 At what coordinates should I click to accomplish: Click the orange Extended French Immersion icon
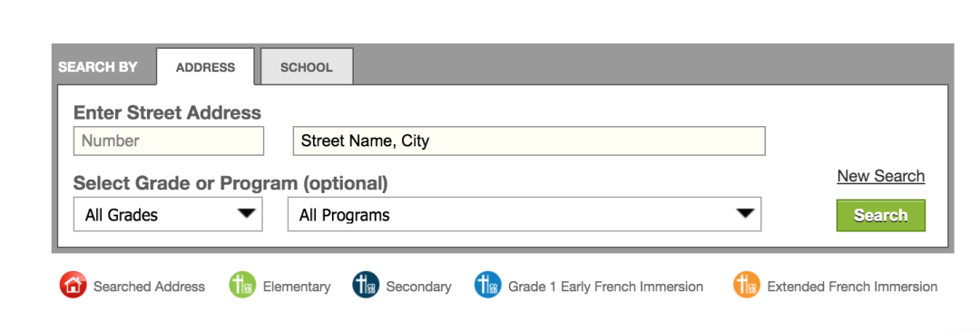pyautogui.click(x=746, y=286)
